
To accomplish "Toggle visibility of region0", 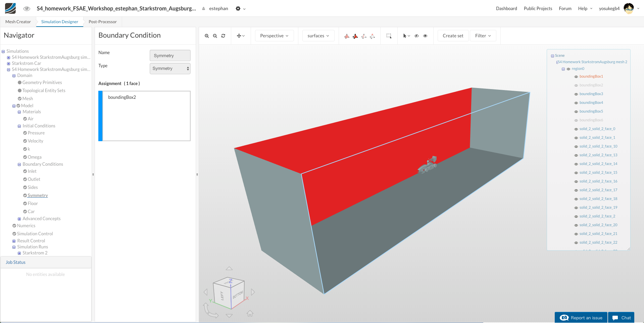I will pyautogui.click(x=568, y=69).
